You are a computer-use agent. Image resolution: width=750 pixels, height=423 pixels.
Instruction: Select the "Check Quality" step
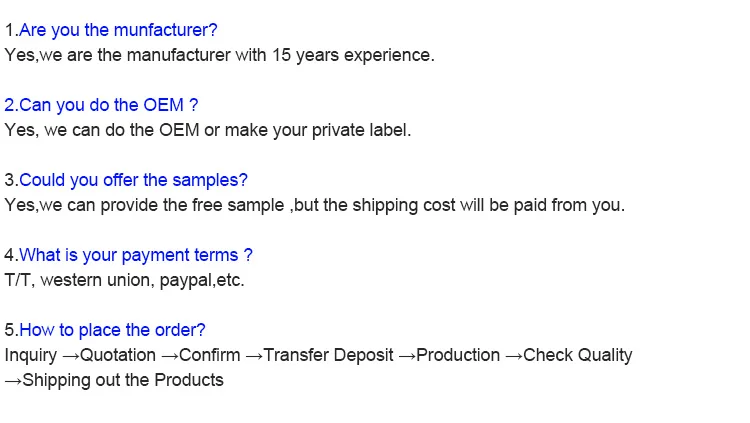(x=578, y=355)
